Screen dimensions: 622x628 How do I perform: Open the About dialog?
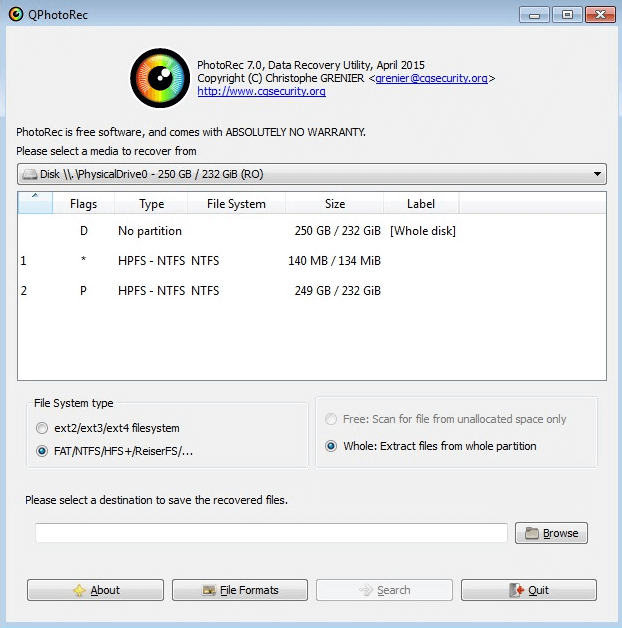pos(95,590)
